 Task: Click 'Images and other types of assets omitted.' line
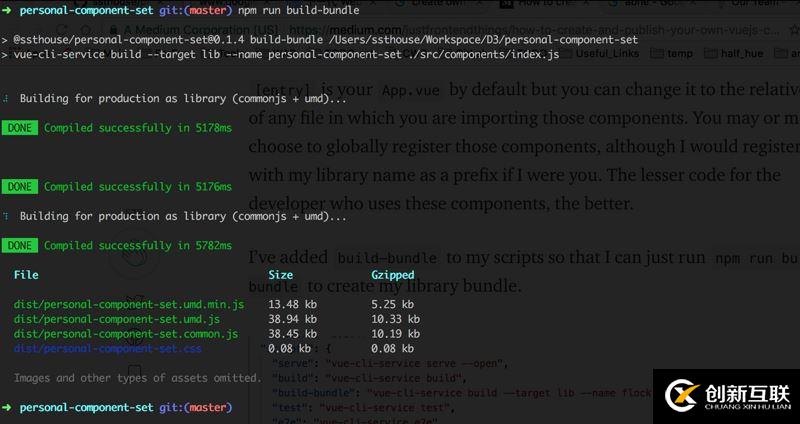[x=138, y=378]
